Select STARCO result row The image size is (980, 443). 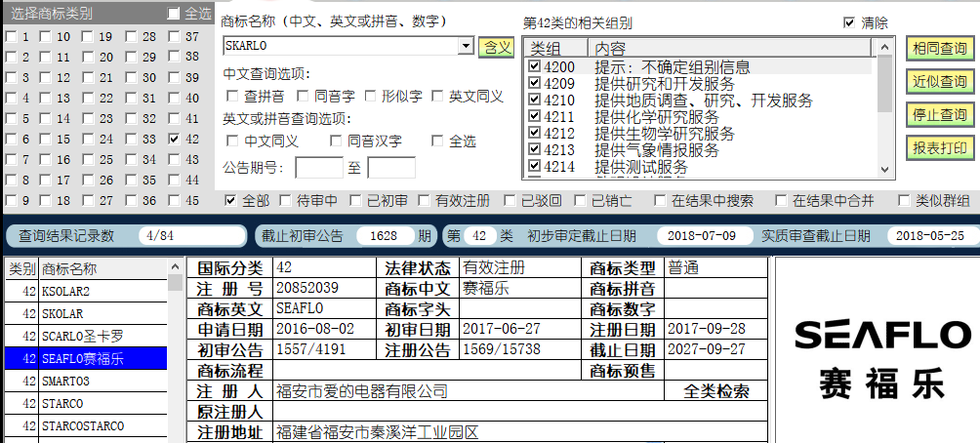click(x=86, y=404)
